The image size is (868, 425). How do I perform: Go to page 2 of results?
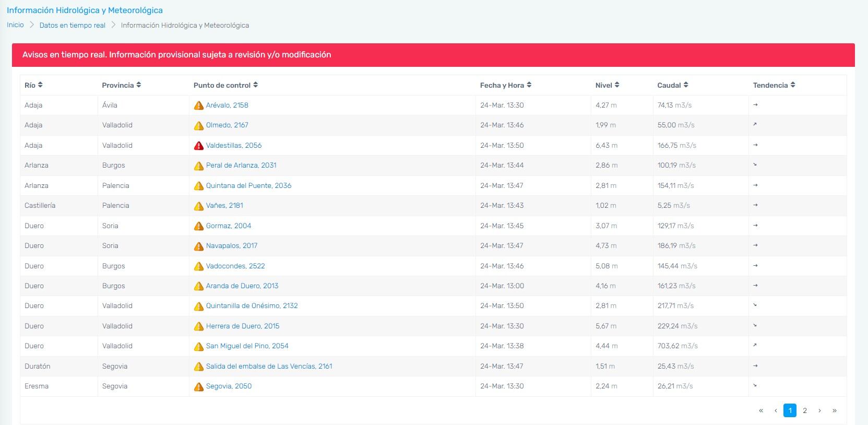(805, 410)
